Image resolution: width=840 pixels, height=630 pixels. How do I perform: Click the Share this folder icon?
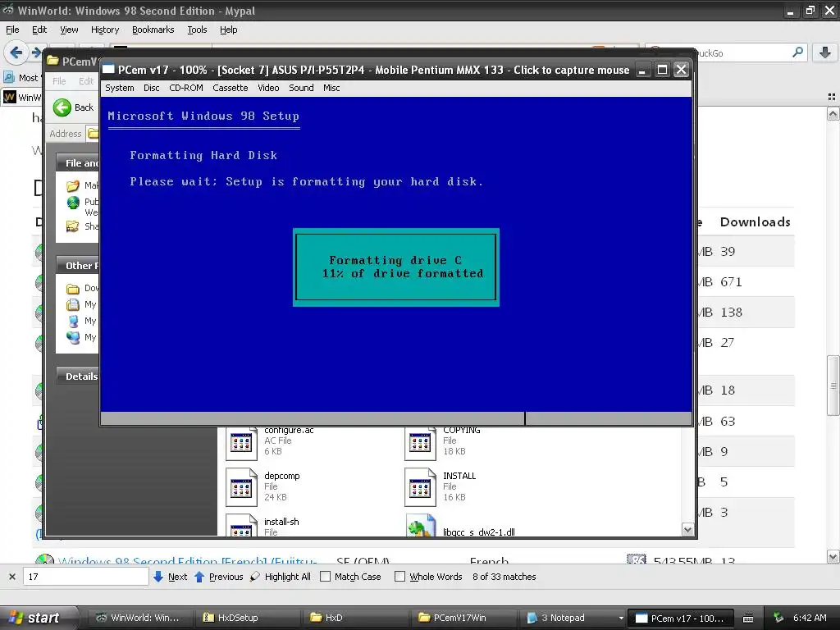pos(73,226)
